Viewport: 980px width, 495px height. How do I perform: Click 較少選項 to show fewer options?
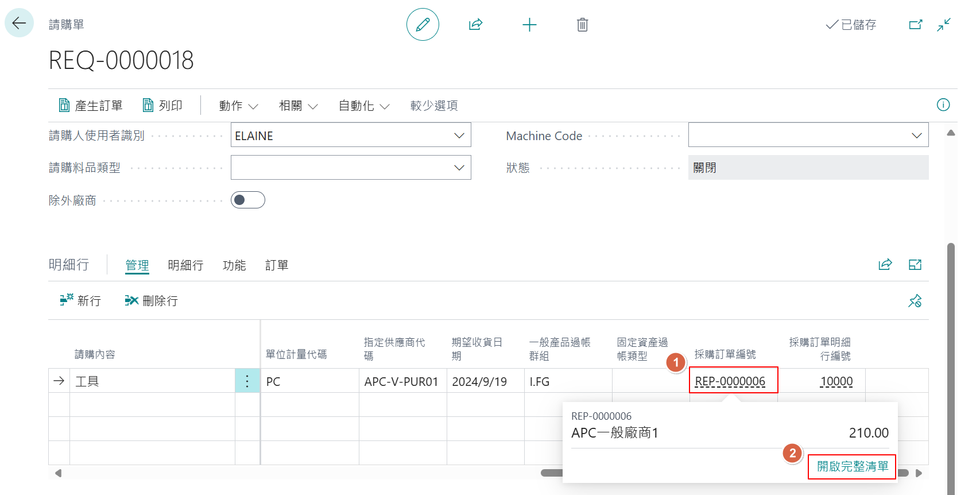[434, 106]
